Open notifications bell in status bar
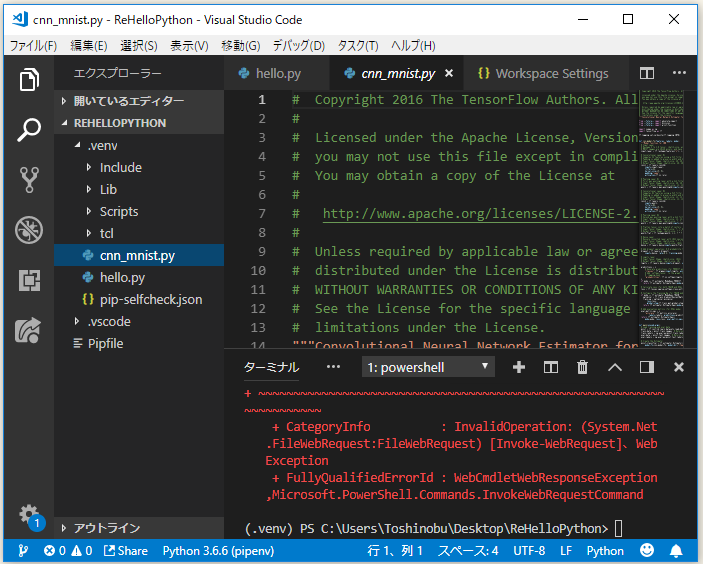The width and height of the screenshot is (703, 564). pos(676,551)
